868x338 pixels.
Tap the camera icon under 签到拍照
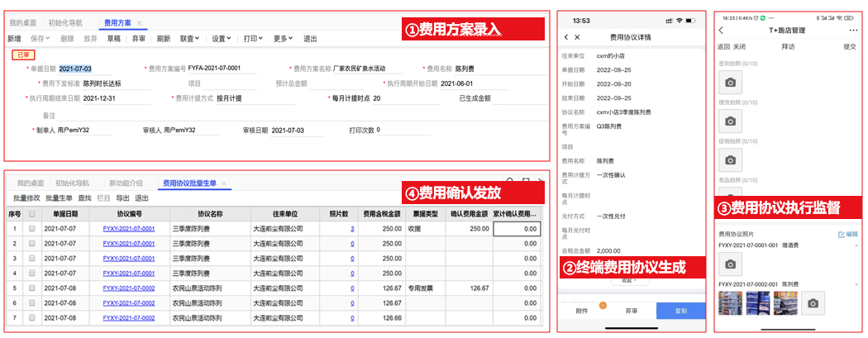730,82
